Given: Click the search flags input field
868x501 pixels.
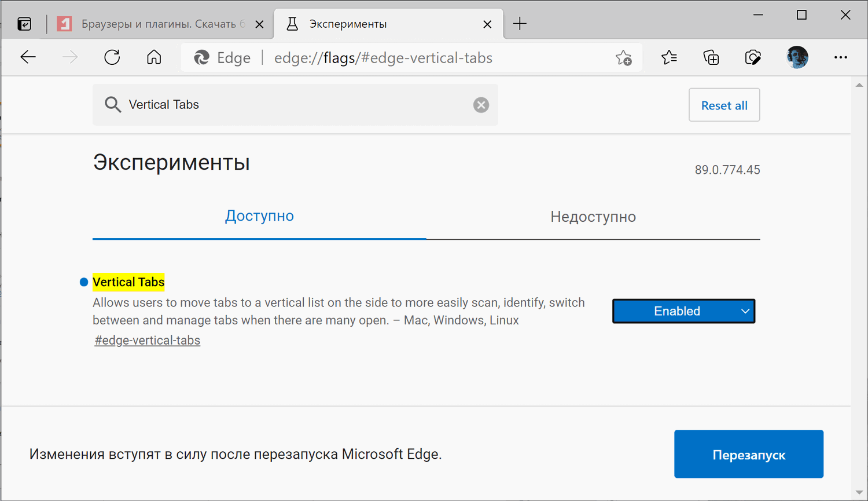Looking at the screenshot, I should tap(289, 105).
